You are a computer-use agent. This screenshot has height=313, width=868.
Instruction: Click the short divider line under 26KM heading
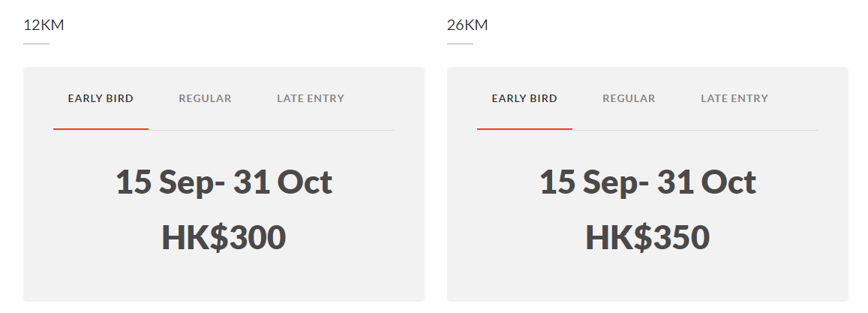(460, 44)
